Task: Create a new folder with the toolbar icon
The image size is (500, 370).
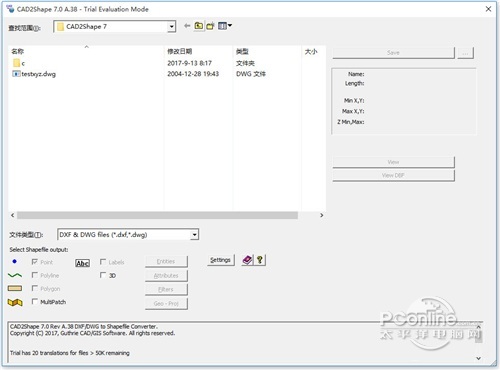Action: [210, 26]
